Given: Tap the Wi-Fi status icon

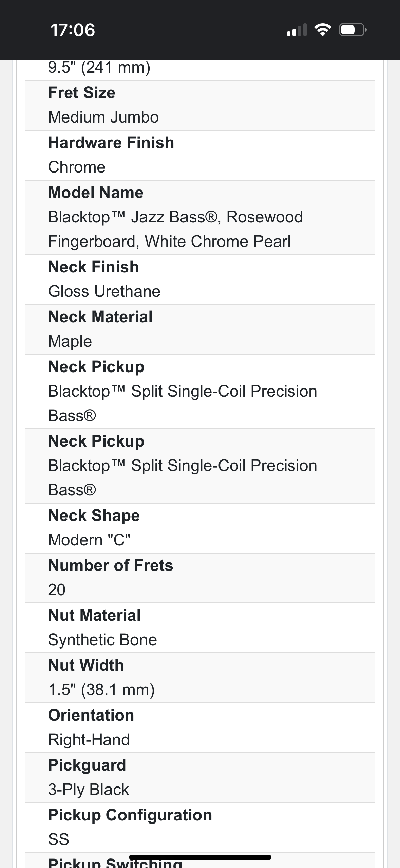Looking at the screenshot, I should tap(323, 30).
